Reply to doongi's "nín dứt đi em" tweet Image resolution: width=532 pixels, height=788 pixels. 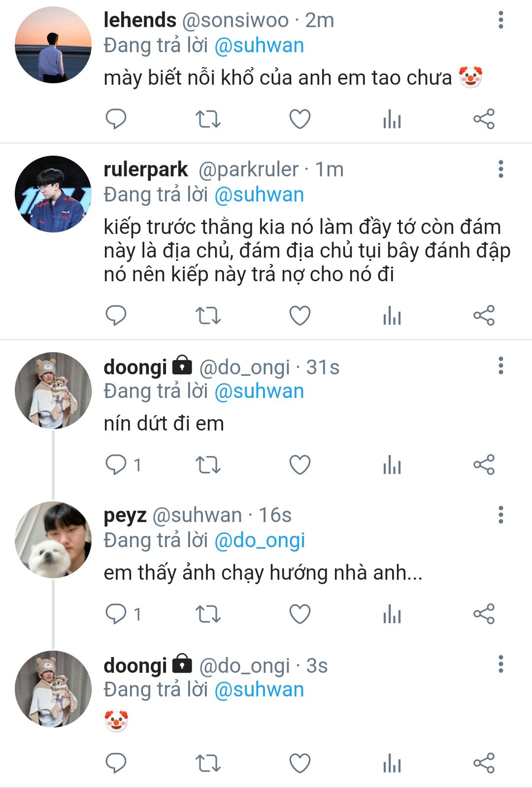click(x=116, y=465)
